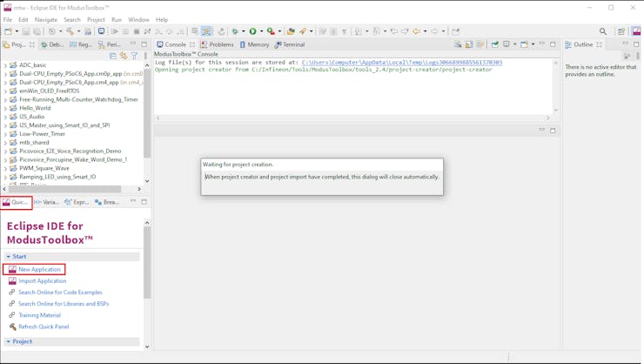
Task: Click the Clear Console icon
Action: tap(458, 44)
